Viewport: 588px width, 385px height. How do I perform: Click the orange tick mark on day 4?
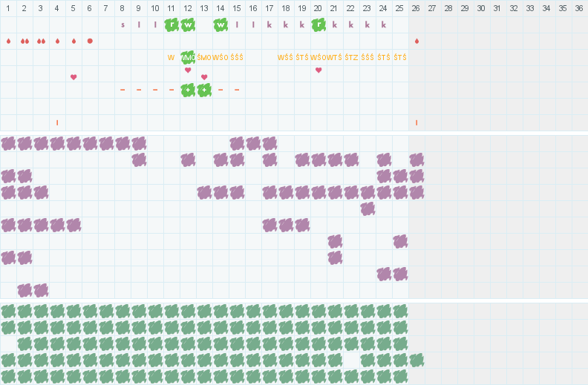57,122
